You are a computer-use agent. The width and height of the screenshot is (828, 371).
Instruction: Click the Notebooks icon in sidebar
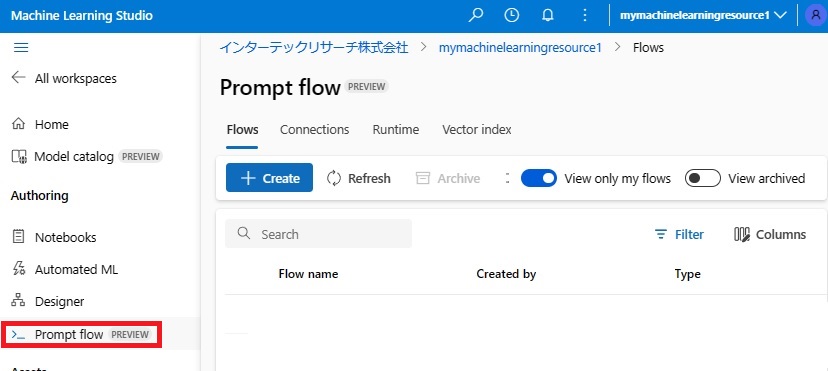[x=18, y=236]
